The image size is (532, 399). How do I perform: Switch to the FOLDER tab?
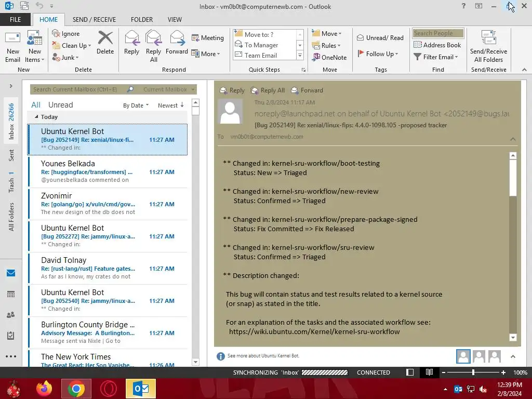coord(142,20)
